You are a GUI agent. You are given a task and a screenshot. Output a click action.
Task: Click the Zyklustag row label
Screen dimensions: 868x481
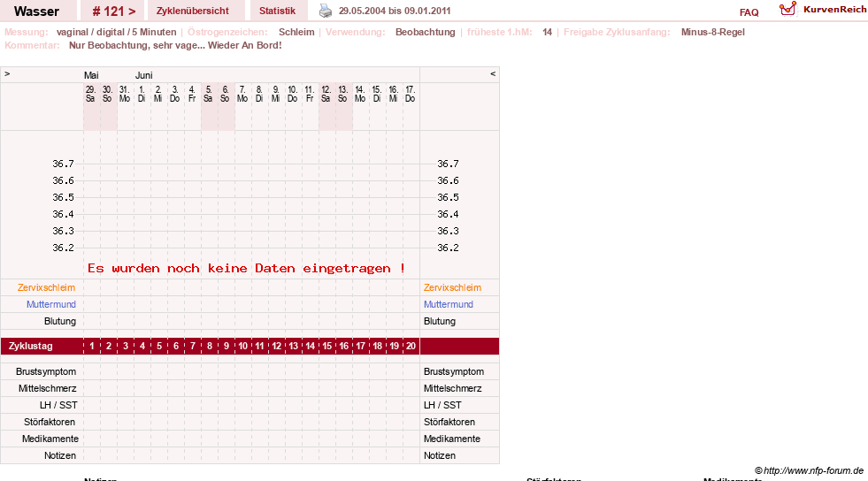point(31,346)
